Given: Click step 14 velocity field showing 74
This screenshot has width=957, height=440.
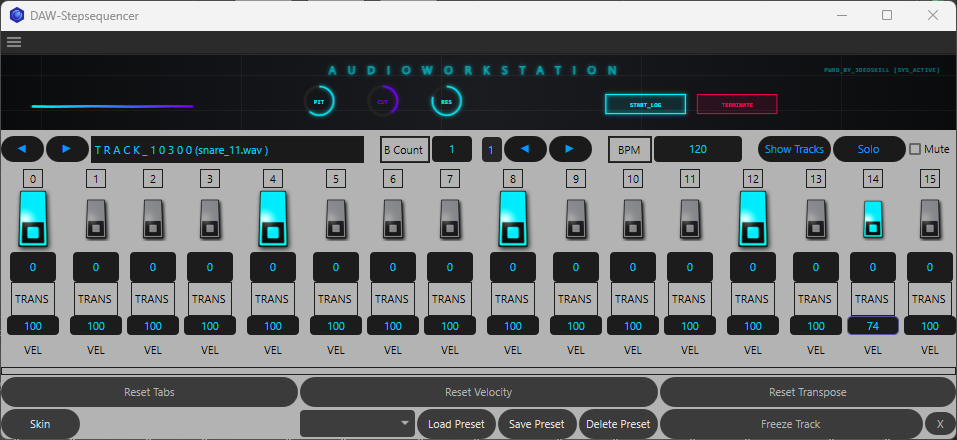Looking at the screenshot, I should (873, 326).
